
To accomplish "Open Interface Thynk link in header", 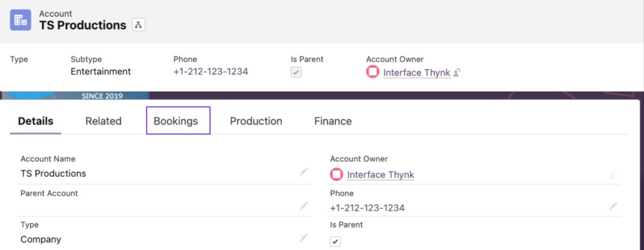I will tap(417, 73).
